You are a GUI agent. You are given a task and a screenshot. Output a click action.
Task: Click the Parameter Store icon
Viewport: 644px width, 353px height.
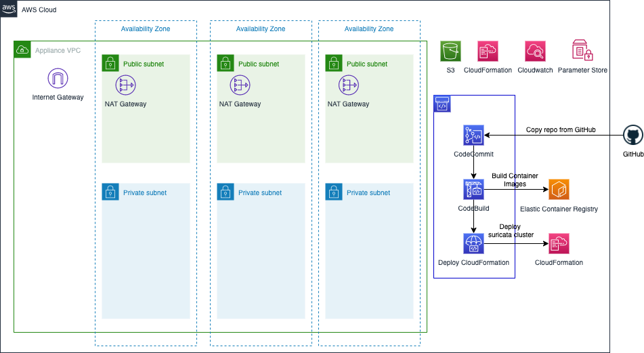pos(582,50)
